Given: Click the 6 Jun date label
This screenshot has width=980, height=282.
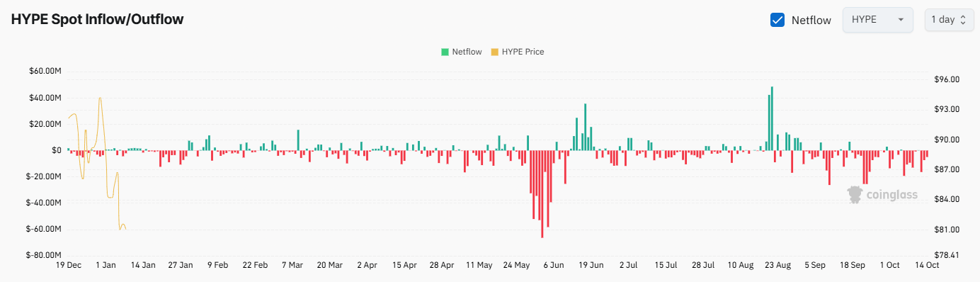Looking at the screenshot, I should (x=554, y=265).
